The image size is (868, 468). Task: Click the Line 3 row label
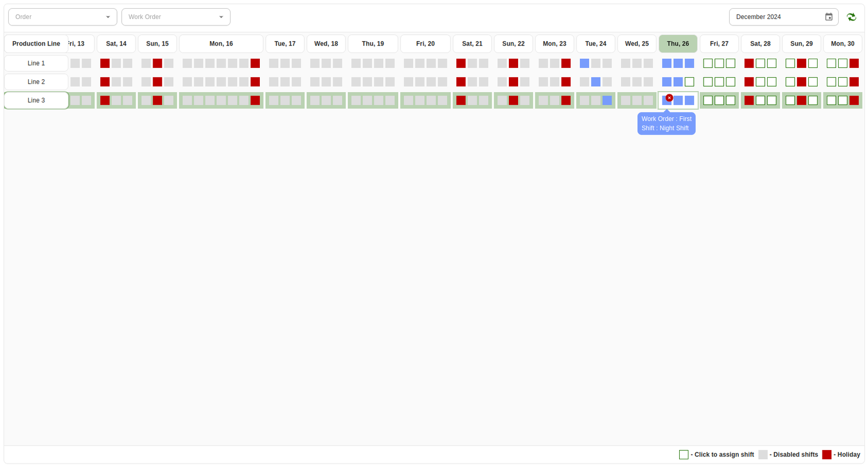point(36,100)
